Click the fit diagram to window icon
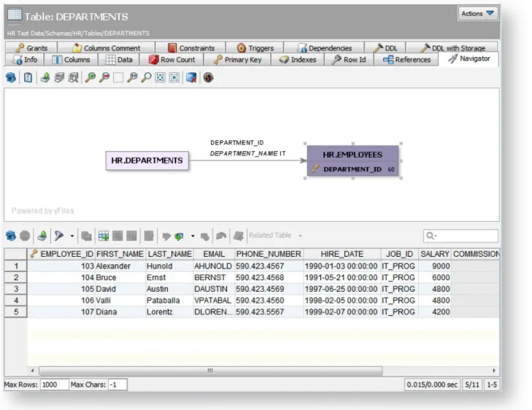 pyautogui.click(x=160, y=77)
